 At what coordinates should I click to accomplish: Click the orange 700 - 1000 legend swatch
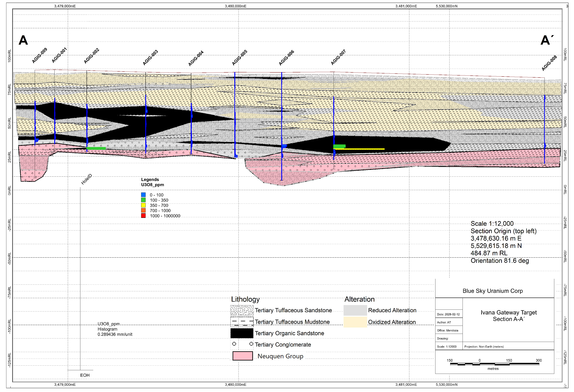tap(143, 210)
